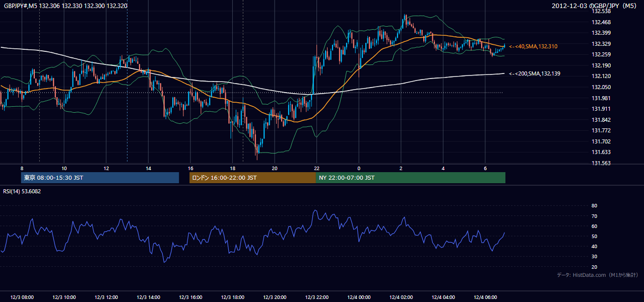644x302 pixels.
Task: Click price level 132.329 on price axis
Action: pyautogui.click(x=601, y=44)
